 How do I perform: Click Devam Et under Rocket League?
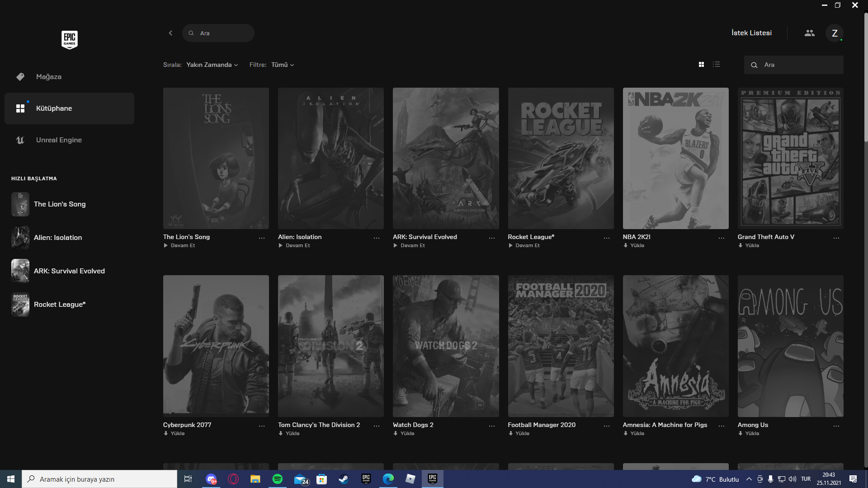[524, 245]
